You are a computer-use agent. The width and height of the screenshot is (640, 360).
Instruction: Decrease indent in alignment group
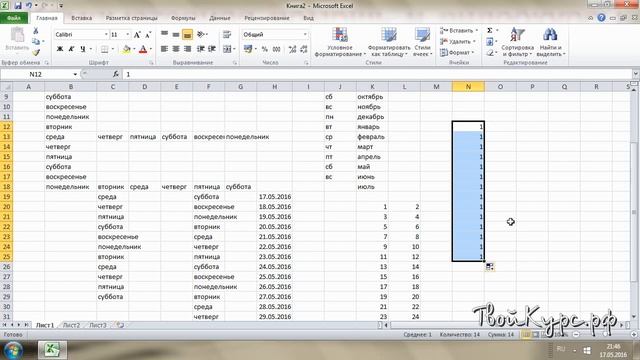pos(200,49)
